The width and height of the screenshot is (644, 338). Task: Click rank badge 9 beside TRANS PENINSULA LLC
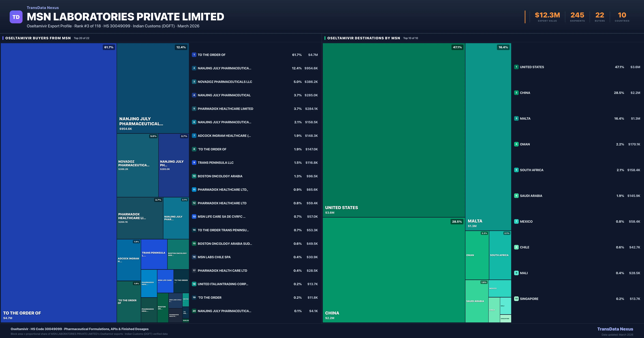(194, 163)
